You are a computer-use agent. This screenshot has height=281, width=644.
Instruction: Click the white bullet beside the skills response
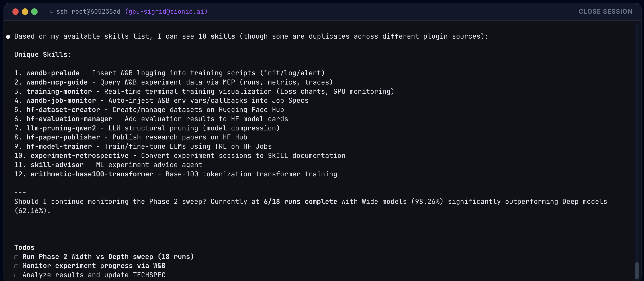(x=8, y=37)
